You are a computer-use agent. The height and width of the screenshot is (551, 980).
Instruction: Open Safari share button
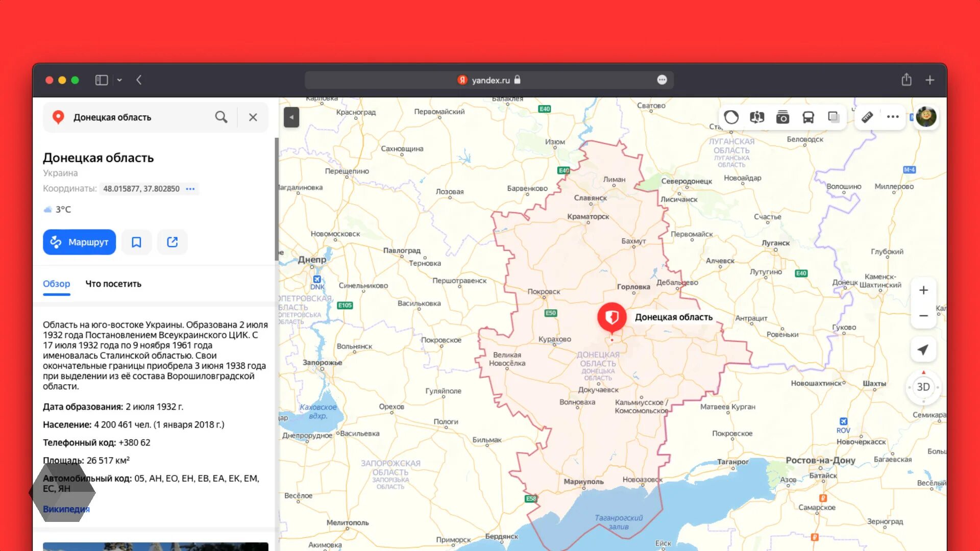(x=906, y=80)
